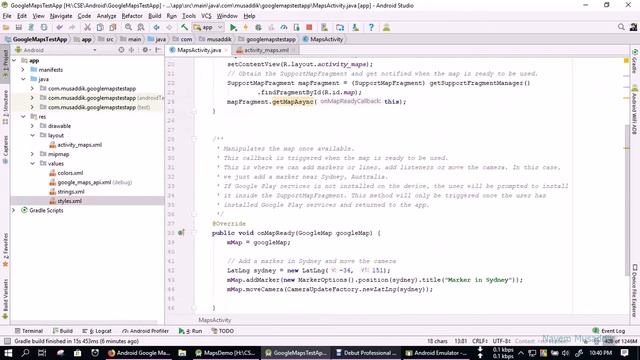Expand the Gradle Scripts node

[14, 211]
